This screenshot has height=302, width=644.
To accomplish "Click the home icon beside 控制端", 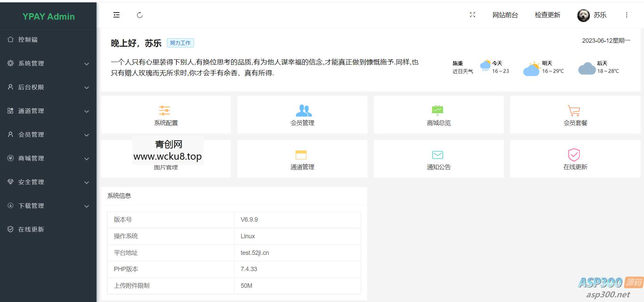I will click(x=10, y=39).
